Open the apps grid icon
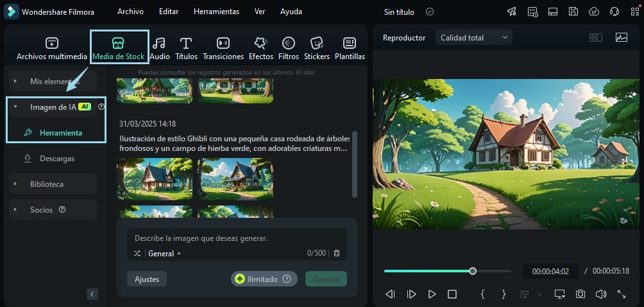This screenshot has height=307, width=644. [635, 12]
